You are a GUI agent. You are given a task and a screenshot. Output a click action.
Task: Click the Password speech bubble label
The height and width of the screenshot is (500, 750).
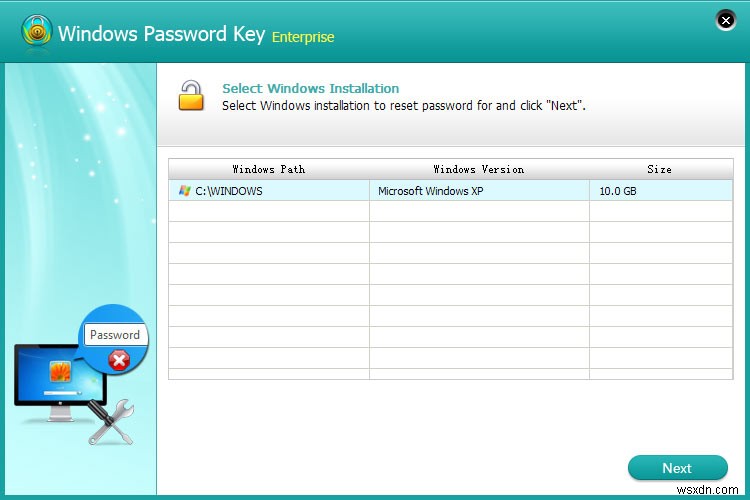(x=115, y=335)
